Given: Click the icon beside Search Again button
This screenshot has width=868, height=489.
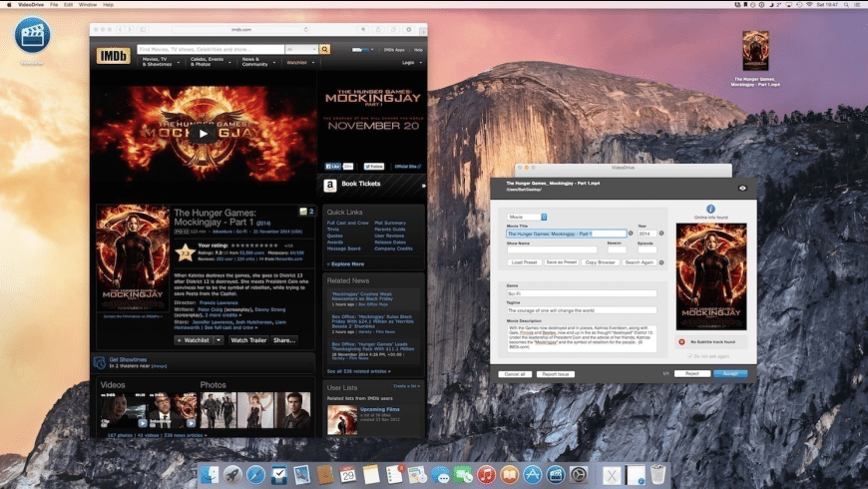Looking at the screenshot, I should coord(661,262).
